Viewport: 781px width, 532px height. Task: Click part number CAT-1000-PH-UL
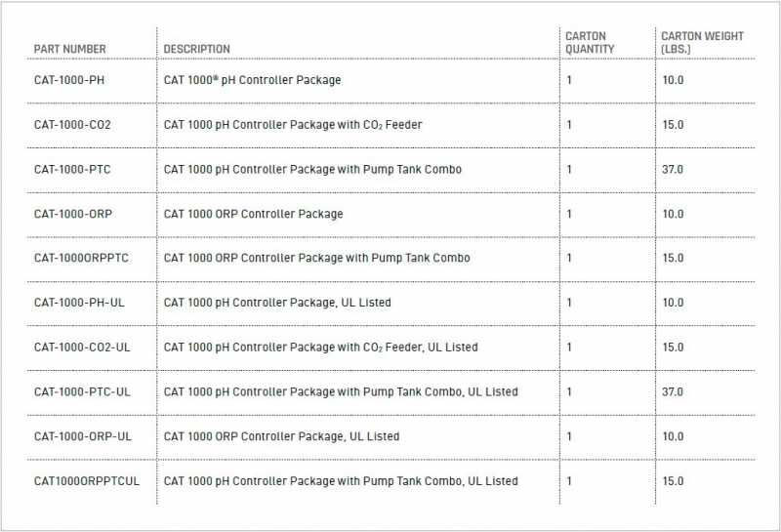tap(79, 303)
